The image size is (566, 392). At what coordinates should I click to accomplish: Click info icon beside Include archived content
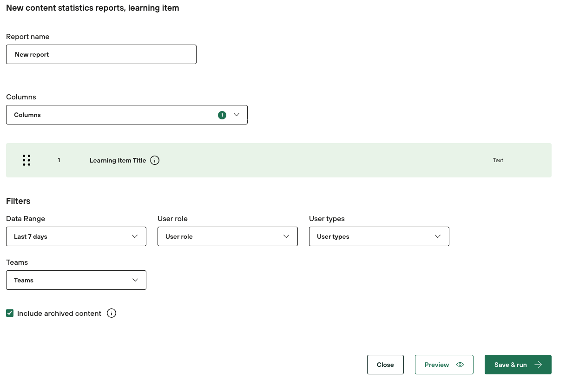112,313
